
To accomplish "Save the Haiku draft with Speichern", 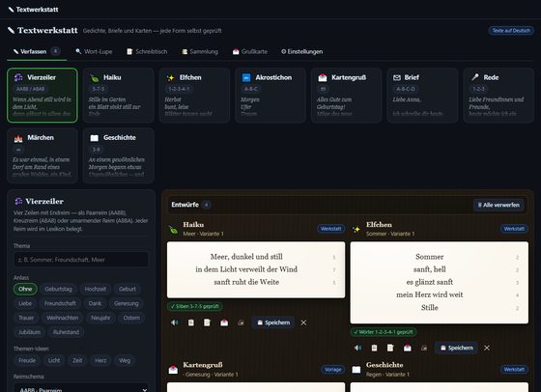I will click(x=273, y=322).
